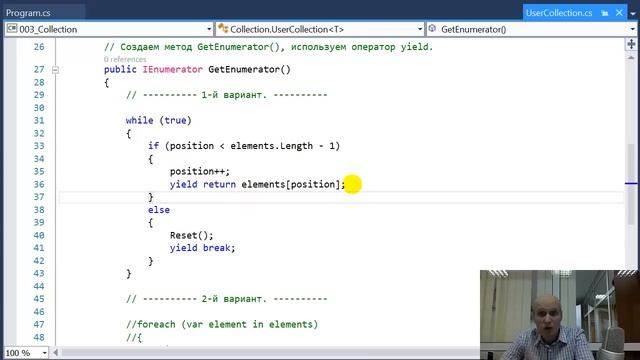This screenshot has width=640, height=360.
Task: Click the GetEnumerator() method name
Action: (249, 69)
